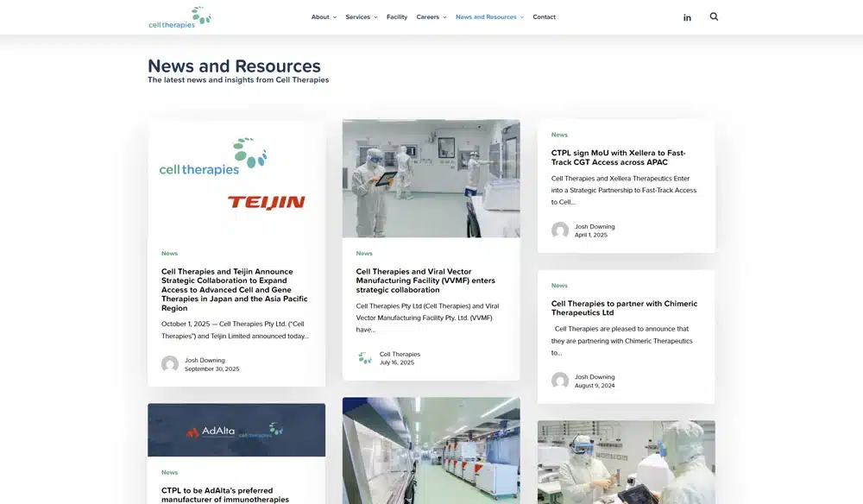Open the Teijin strategic collaboration article title
Image resolution: width=863 pixels, height=504 pixels.
pyautogui.click(x=235, y=289)
